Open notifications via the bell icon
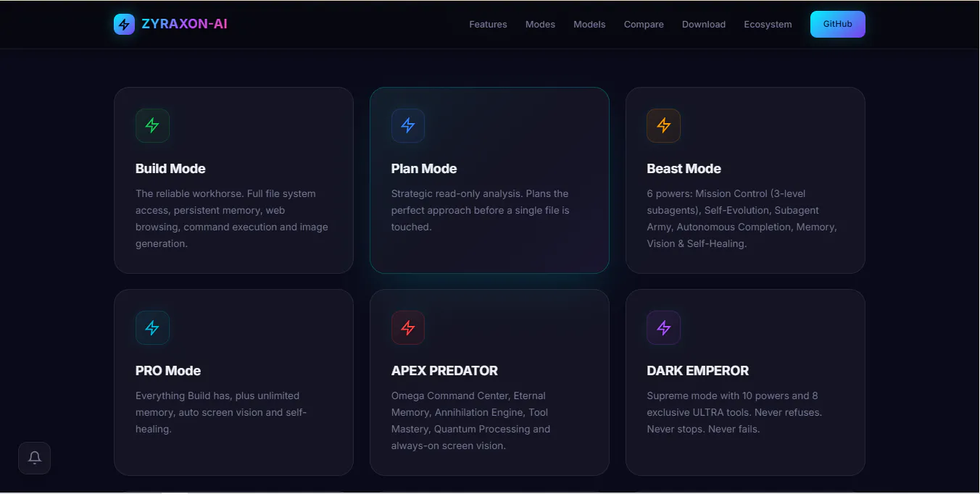This screenshot has width=980, height=494. (34, 458)
